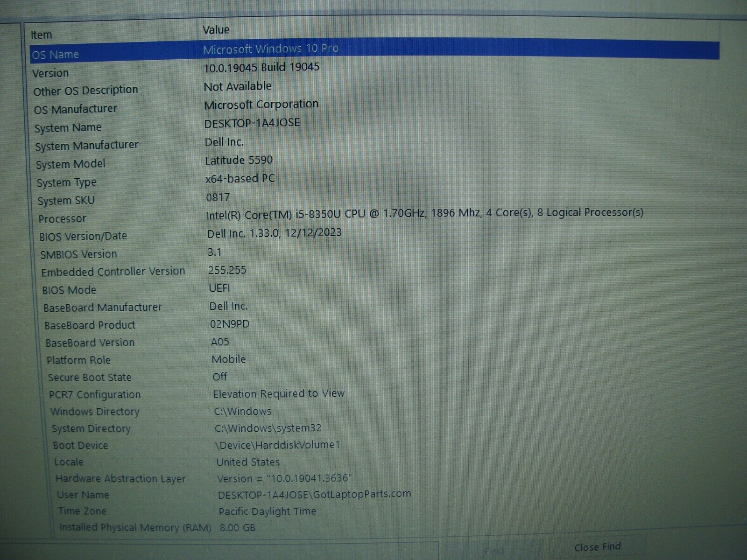Select the BaseBoard Manufacturer row
The height and width of the screenshot is (560, 747).
pyautogui.click(x=103, y=308)
